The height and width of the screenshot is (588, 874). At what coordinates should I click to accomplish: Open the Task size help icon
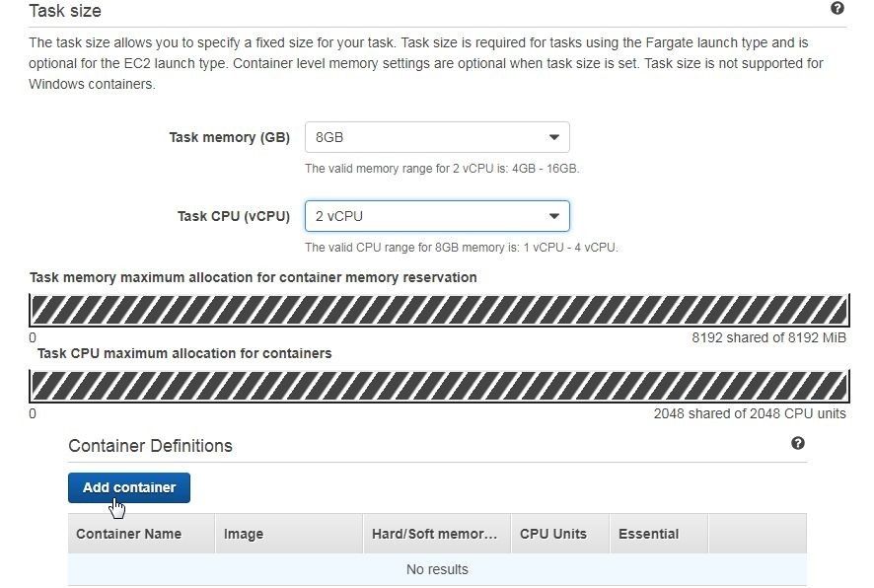click(x=837, y=8)
